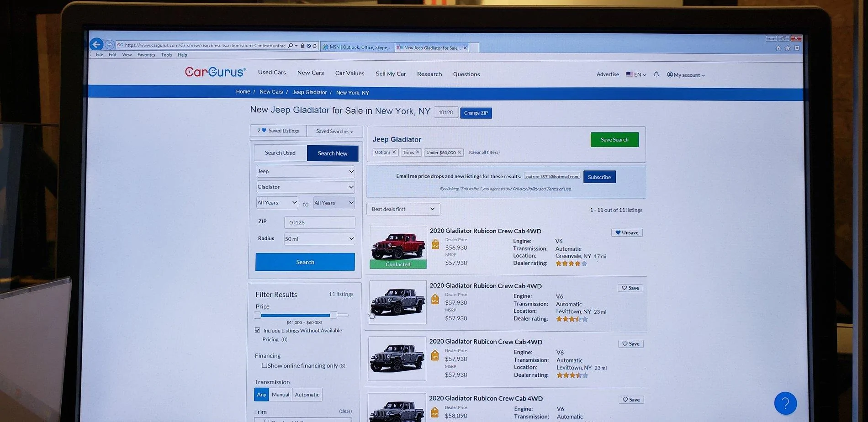
Task: Click the Trim filter clear link
Action: click(x=345, y=411)
